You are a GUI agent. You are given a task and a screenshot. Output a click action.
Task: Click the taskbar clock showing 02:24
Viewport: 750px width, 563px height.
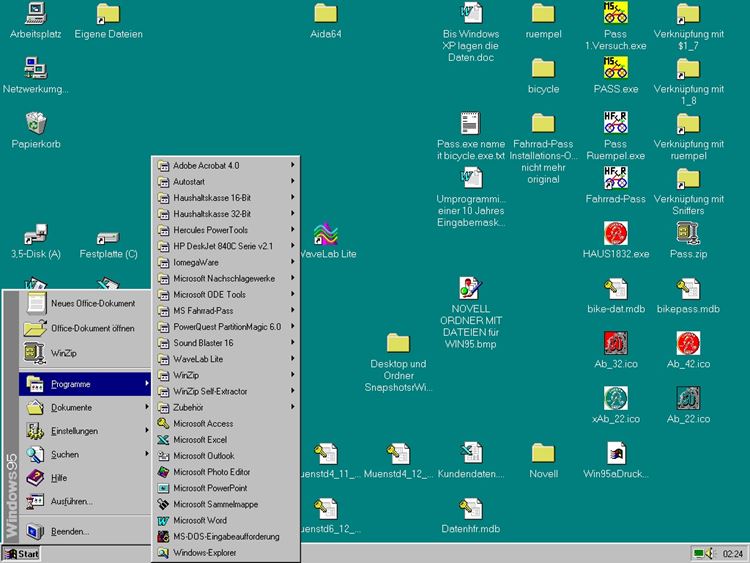pyautogui.click(x=732, y=554)
